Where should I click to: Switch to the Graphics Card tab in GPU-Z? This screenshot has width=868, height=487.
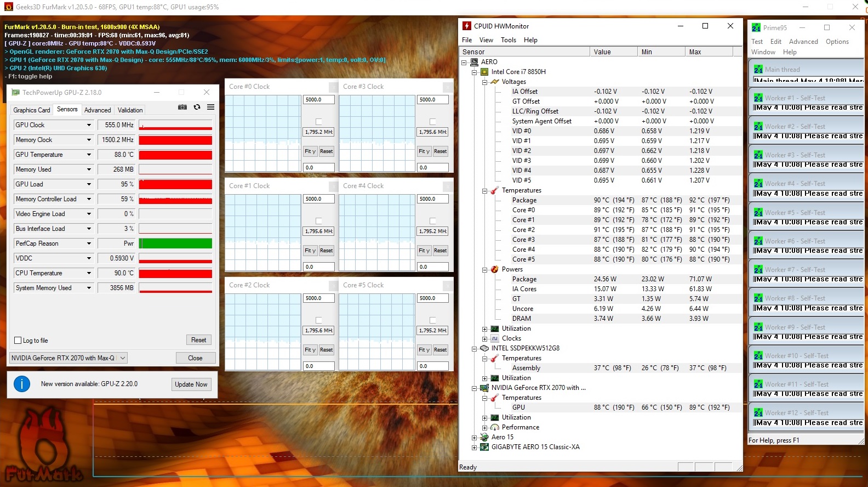[x=32, y=110]
